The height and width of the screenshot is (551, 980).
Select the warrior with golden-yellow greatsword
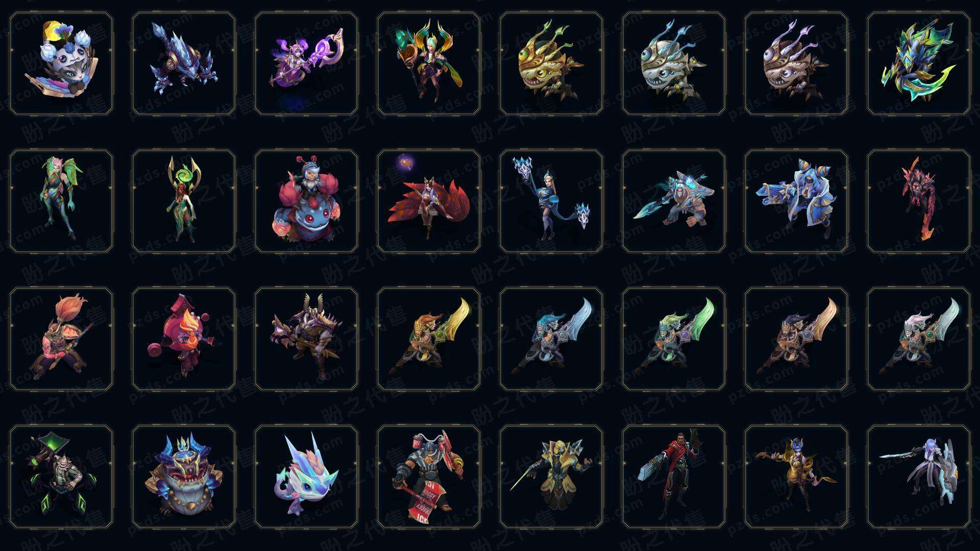(x=429, y=339)
